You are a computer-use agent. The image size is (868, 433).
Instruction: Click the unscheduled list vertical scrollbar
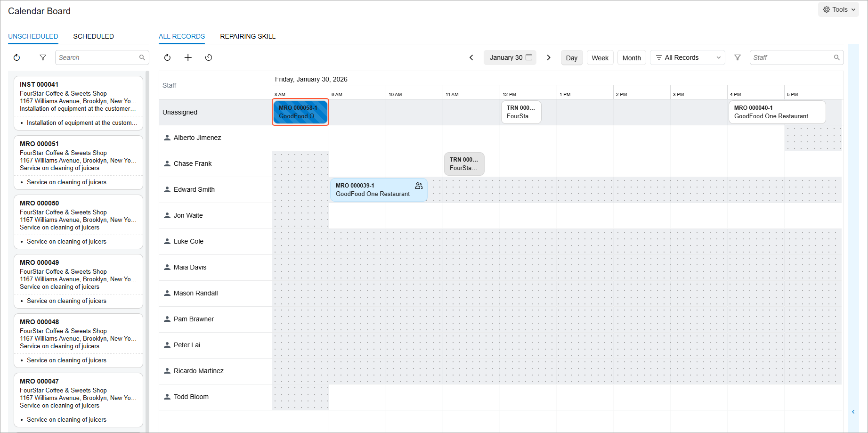click(147, 251)
